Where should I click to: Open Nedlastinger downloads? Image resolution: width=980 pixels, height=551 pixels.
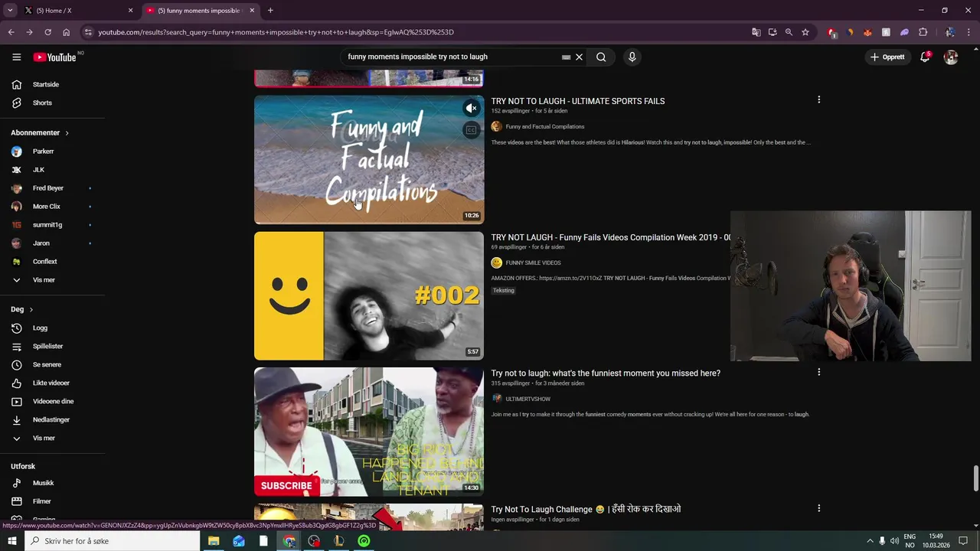pyautogui.click(x=53, y=419)
